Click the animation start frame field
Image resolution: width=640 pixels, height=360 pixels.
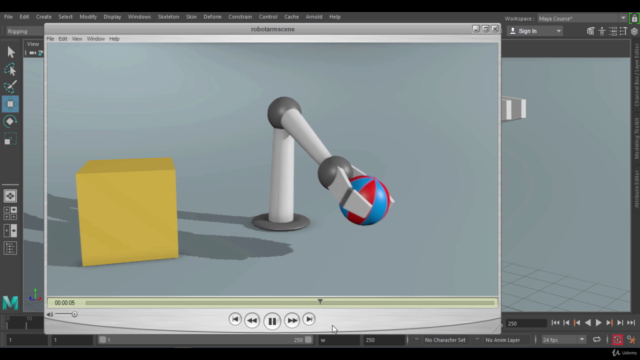[27, 340]
